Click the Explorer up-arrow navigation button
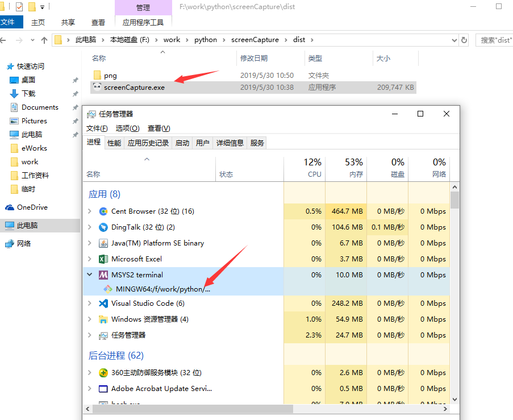 click(44, 40)
